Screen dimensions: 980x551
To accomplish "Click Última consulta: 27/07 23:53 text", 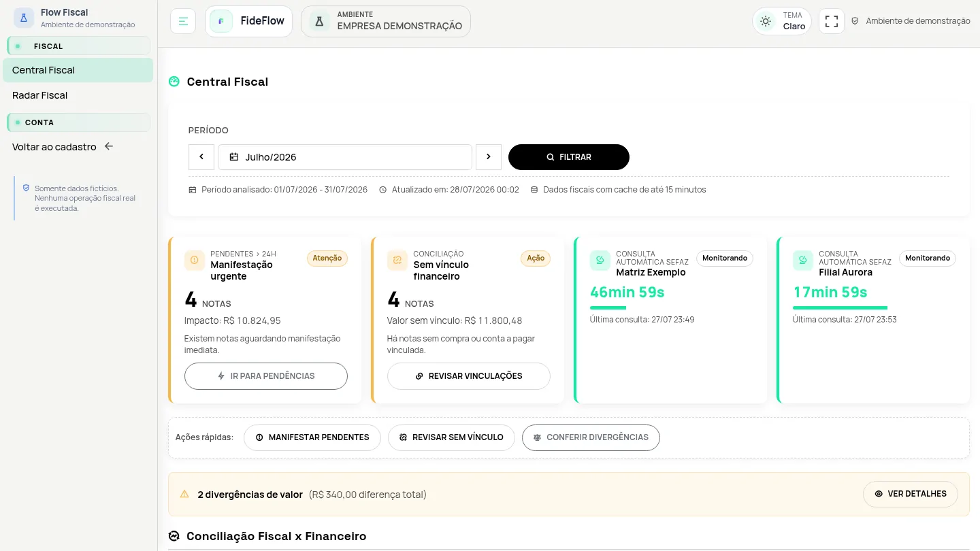I will click(845, 320).
